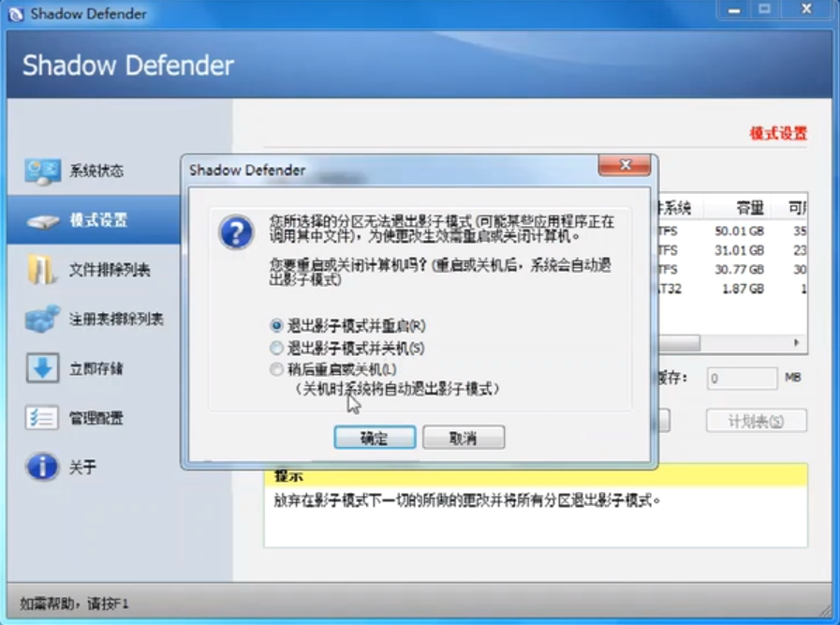The height and width of the screenshot is (625, 840).
Task: Click the 提示 hint header
Action: point(289,476)
